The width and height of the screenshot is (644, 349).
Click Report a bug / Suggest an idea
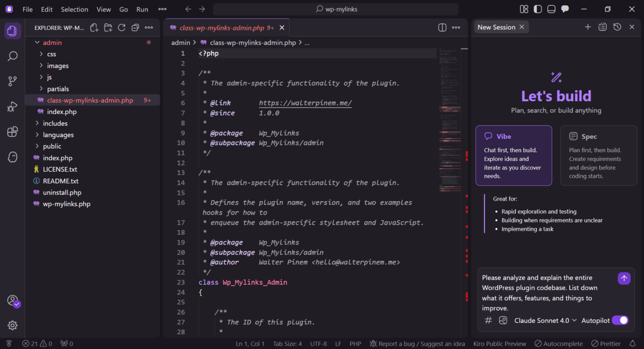coord(417,344)
